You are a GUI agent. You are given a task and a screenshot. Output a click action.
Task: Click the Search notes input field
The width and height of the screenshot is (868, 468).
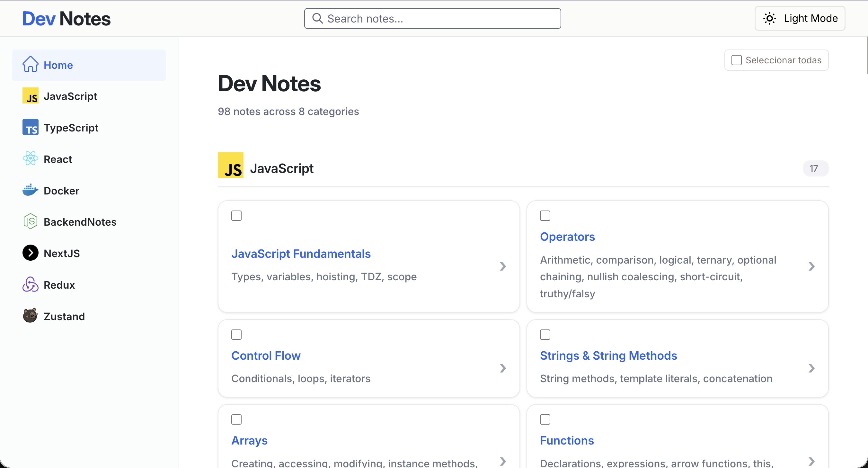433,19
